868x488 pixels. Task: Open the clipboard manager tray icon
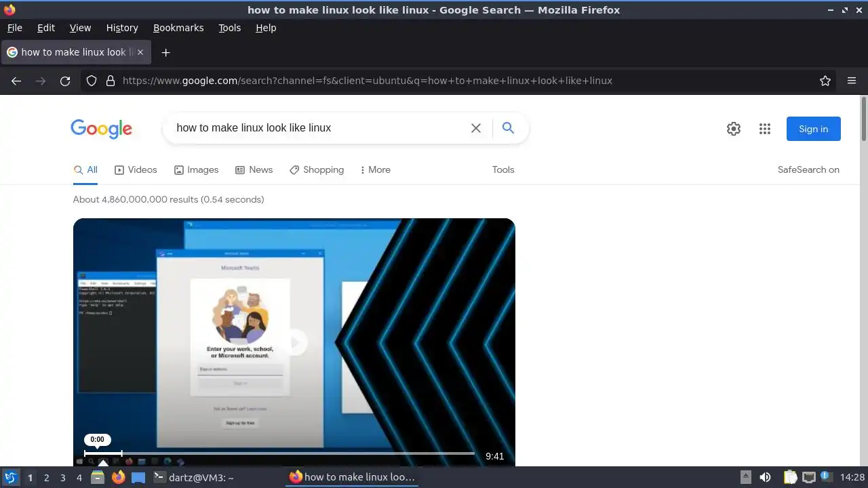790,477
